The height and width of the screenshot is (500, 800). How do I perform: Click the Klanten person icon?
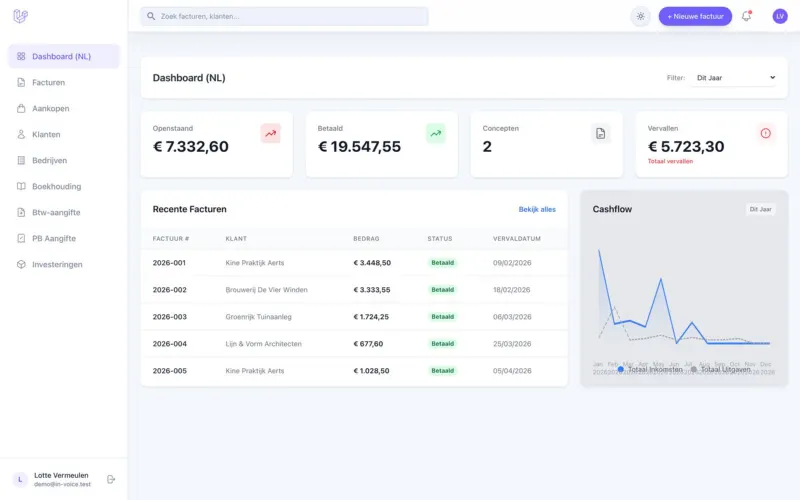(21, 134)
